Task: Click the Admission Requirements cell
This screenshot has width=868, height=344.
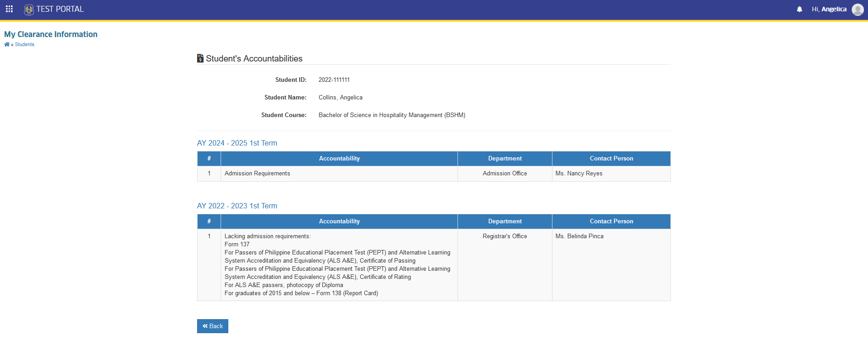Action: coord(339,174)
